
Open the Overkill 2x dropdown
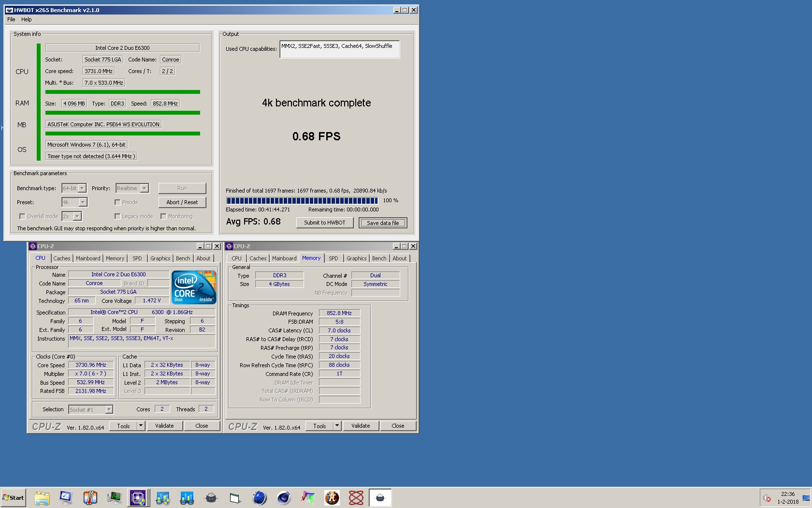tap(72, 216)
